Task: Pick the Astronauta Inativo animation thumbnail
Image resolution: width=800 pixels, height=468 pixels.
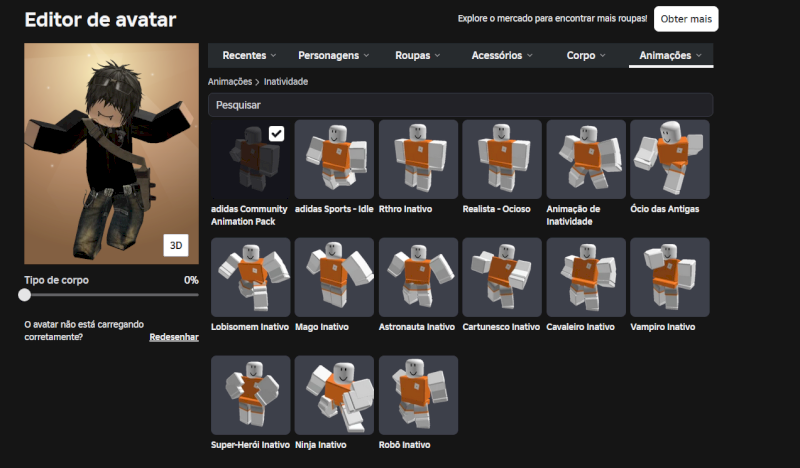Action: (x=418, y=277)
